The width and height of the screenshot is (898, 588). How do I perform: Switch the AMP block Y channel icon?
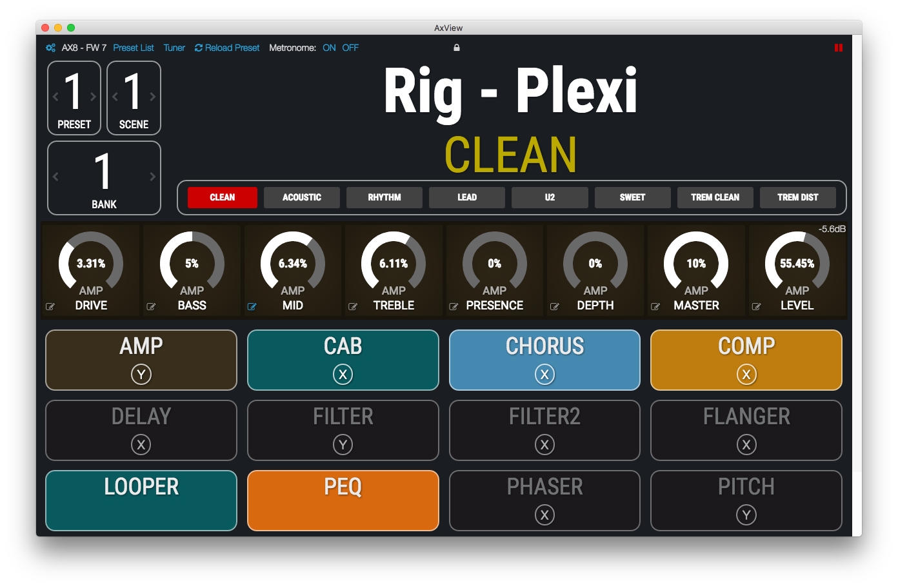141,375
